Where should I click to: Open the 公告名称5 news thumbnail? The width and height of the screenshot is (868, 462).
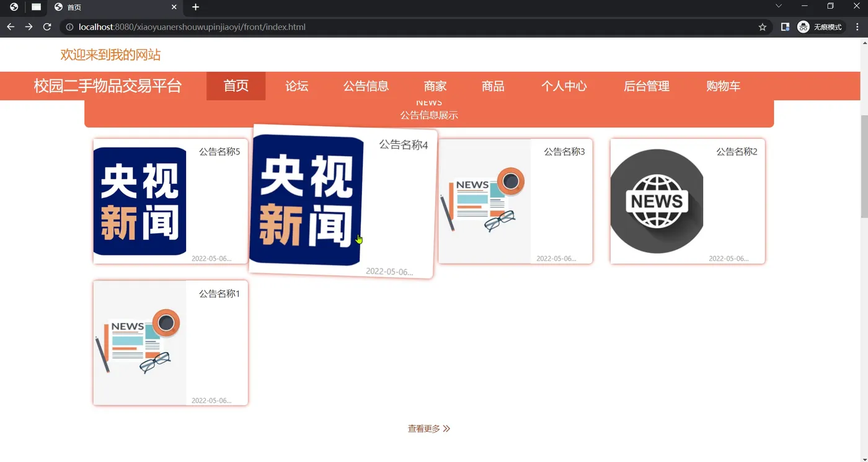click(139, 201)
